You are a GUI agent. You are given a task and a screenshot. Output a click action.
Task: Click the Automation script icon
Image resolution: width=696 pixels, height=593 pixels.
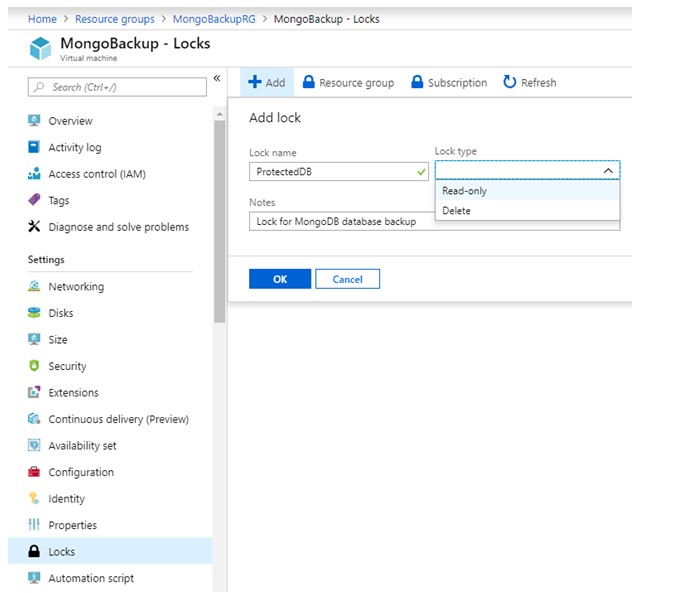pyautogui.click(x=34, y=578)
